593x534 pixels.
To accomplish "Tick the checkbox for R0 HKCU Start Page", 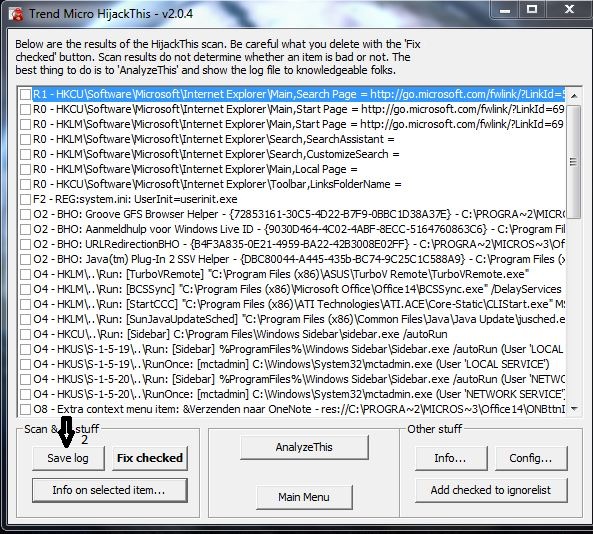I will coord(25,109).
